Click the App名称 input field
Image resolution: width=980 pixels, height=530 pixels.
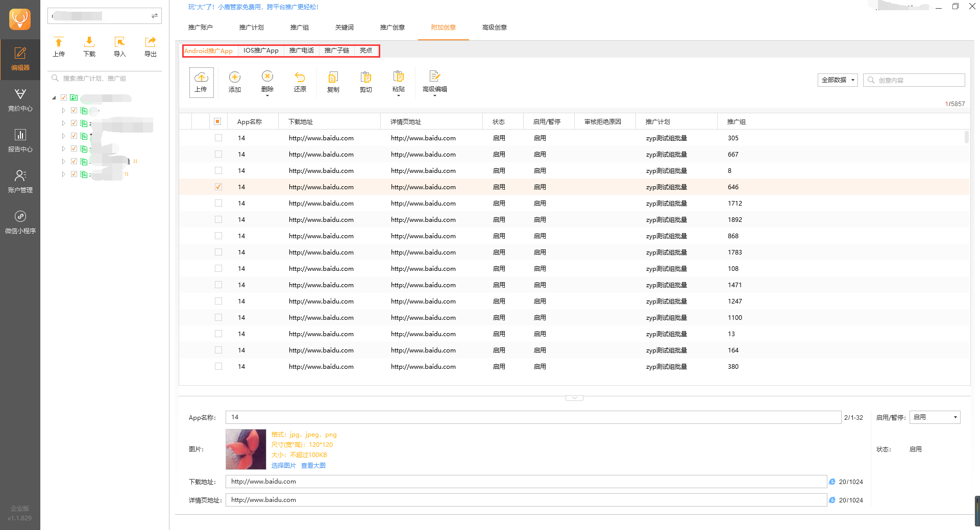(533, 417)
